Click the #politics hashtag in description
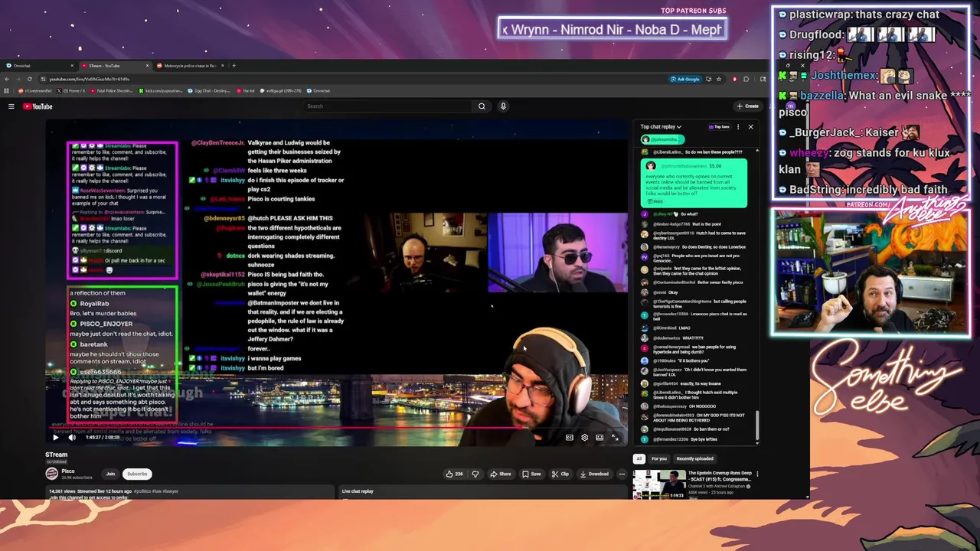The image size is (980, 551). pos(142,491)
